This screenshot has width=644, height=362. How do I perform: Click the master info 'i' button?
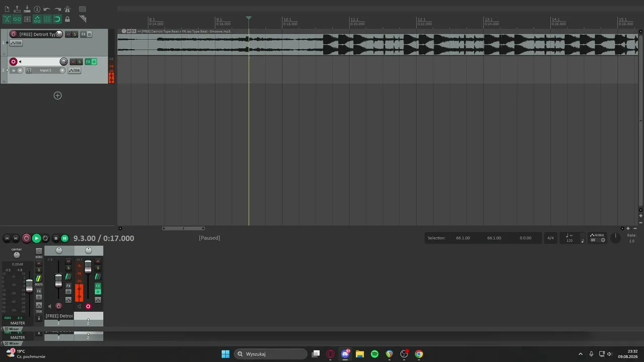tap(39, 318)
